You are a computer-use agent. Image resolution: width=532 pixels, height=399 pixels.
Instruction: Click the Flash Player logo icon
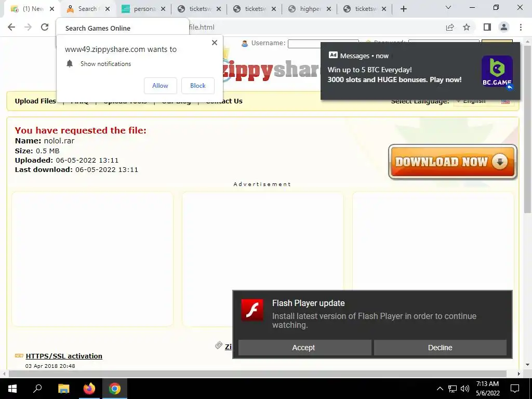pos(252,310)
